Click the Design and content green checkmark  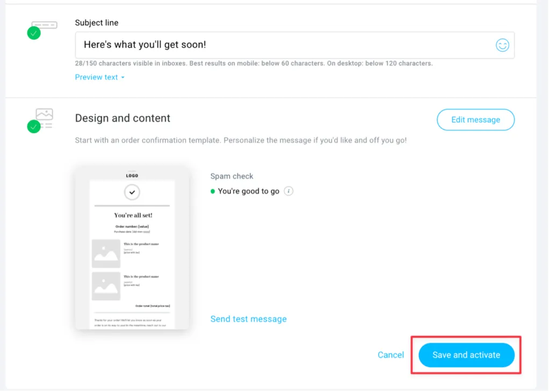pyautogui.click(x=34, y=127)
